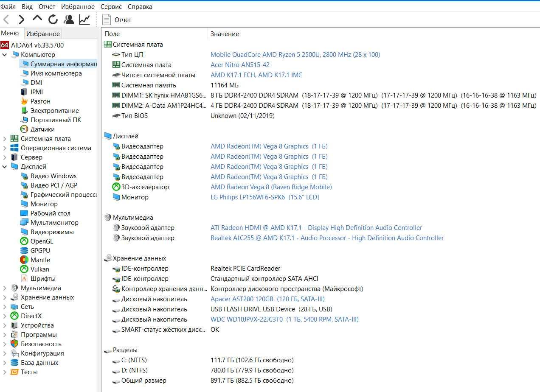Click the GPGPU icon in the tree
This screenshot has height=392, width=540.
pos(24,251)
